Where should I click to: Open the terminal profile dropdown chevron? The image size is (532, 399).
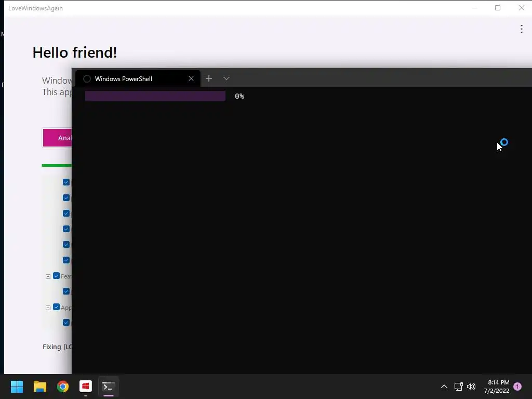coord(227,79)
